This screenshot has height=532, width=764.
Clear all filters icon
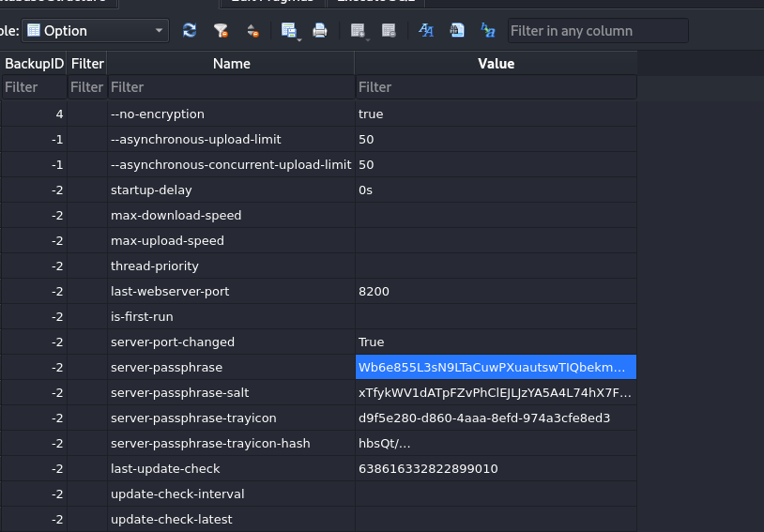[221, 31]
